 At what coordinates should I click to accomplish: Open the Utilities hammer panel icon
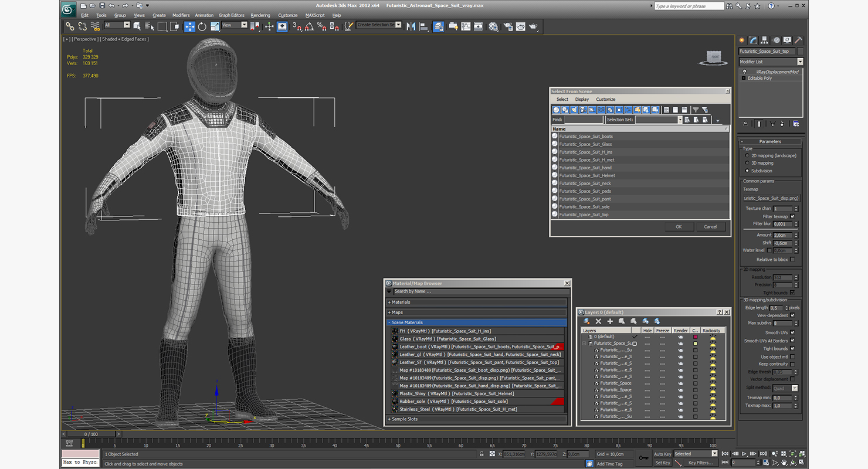[x=798, y=40]
